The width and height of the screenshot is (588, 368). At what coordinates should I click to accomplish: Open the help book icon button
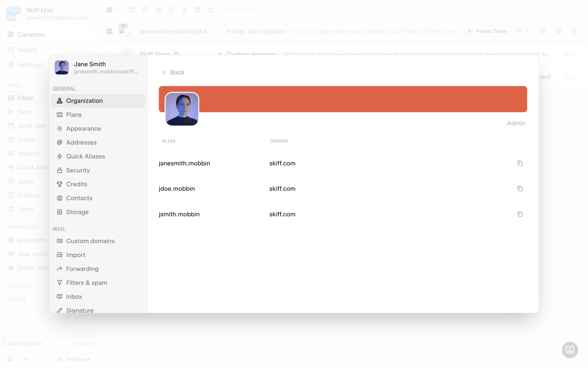point(570,350)
